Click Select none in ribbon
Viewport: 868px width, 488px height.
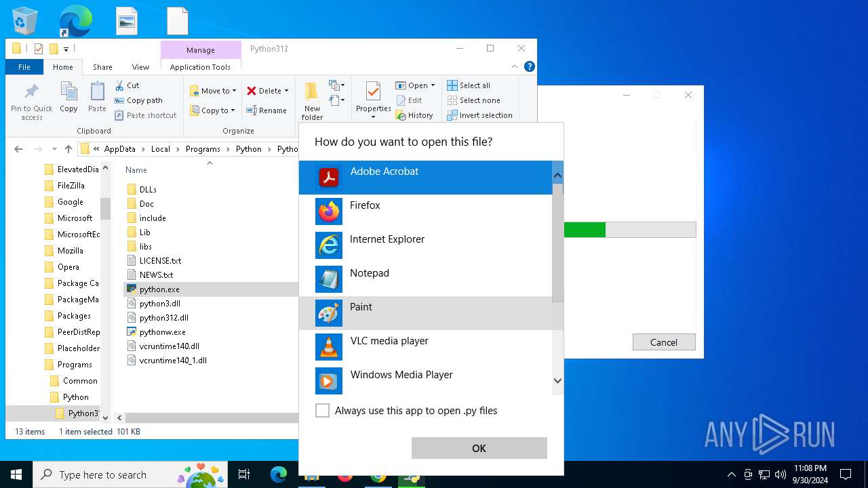click(x=473, y=100)
